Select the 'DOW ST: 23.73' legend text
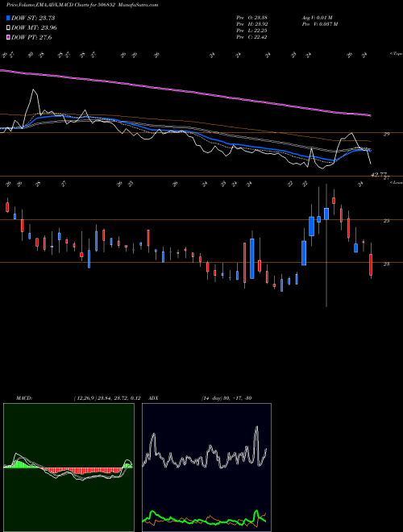 [33, 18]
